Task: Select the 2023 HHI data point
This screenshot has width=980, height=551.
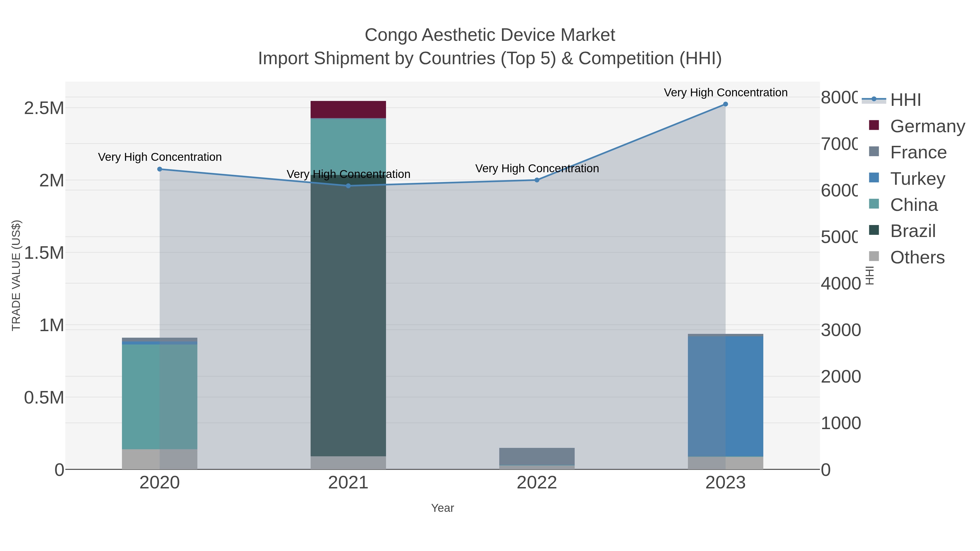Action: 725,104
